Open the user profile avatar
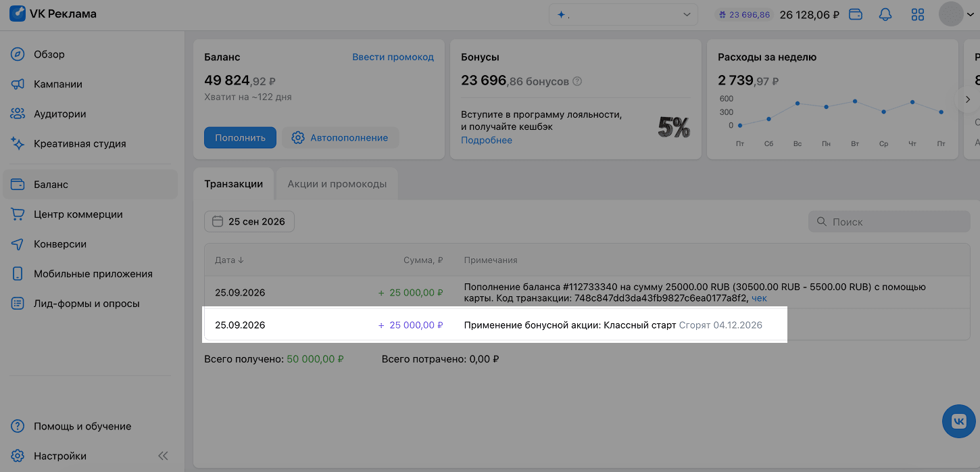This screenshot has width=980, height=472. [951, 14]
